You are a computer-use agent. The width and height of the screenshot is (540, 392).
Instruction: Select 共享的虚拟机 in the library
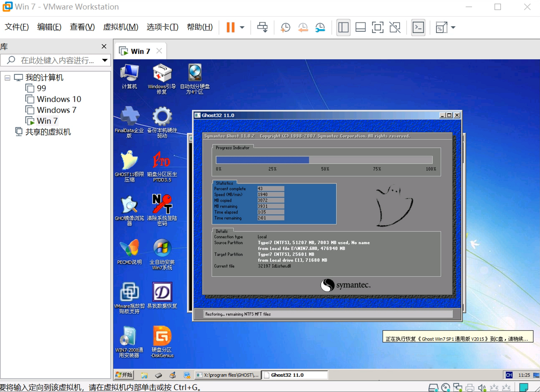coord(43,132)
